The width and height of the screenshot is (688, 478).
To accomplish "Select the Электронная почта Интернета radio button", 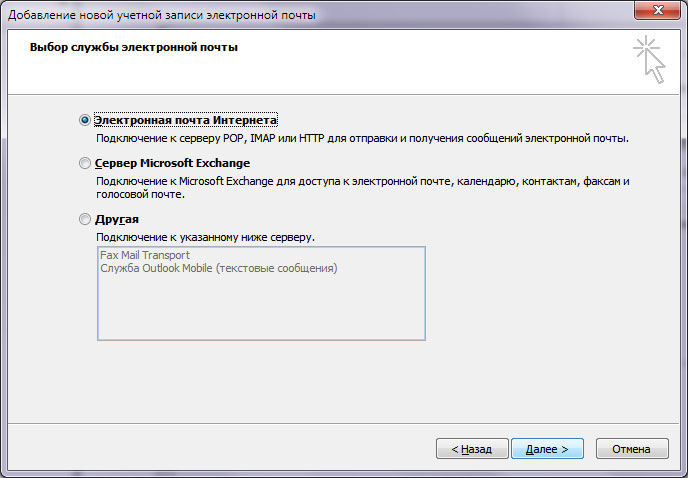I will coord(85,120).
